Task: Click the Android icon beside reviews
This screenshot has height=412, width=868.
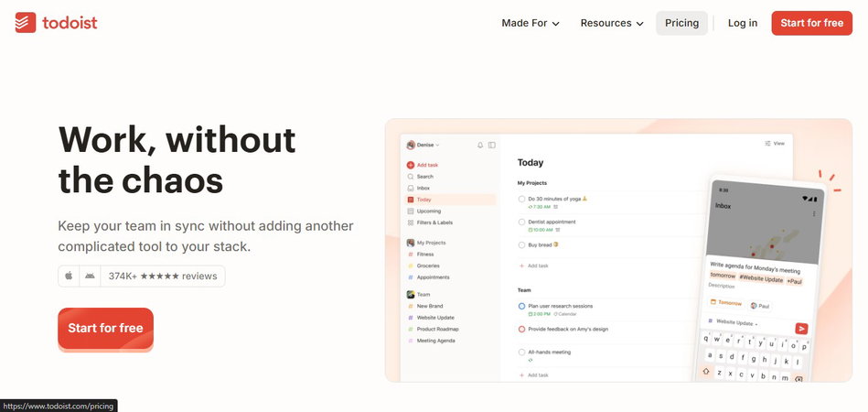Action: [x=90, y=276]
